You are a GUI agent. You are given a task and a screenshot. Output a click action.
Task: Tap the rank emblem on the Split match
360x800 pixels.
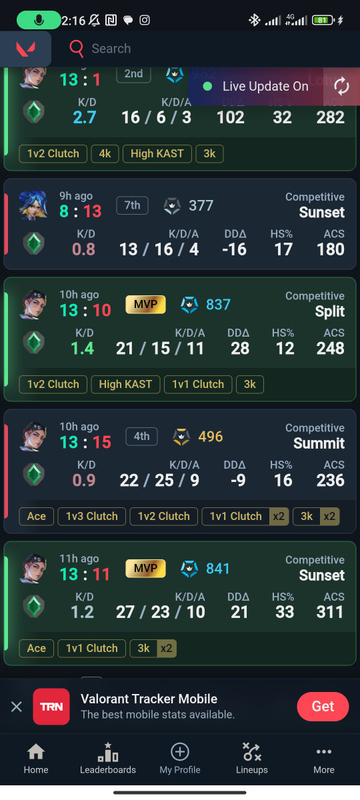[x=34, y=342]
